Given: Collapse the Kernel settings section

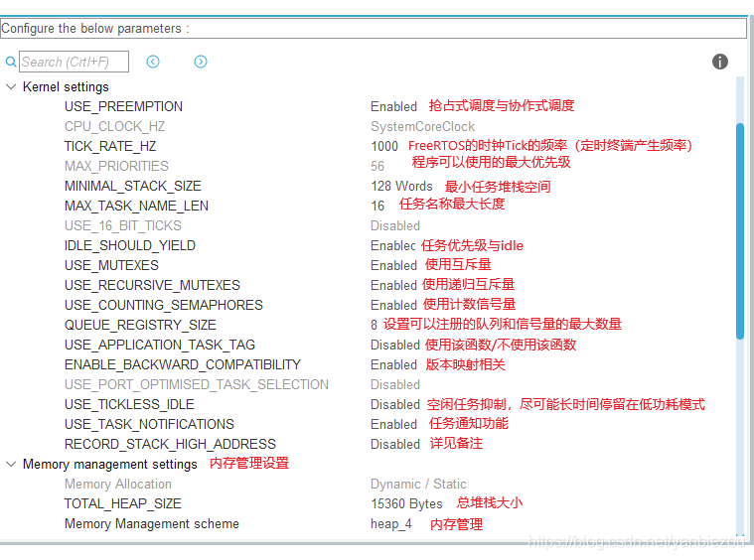Looking at the screenshot, I should 11,87.
